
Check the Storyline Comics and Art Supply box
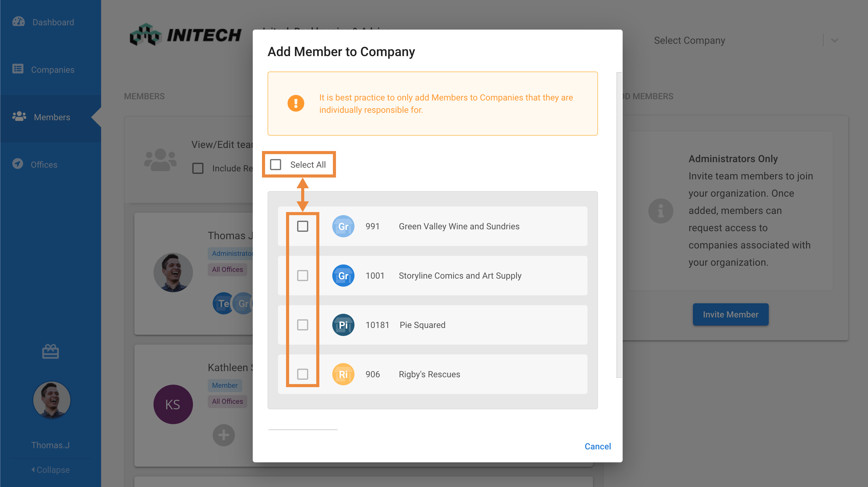click(303, 276)
